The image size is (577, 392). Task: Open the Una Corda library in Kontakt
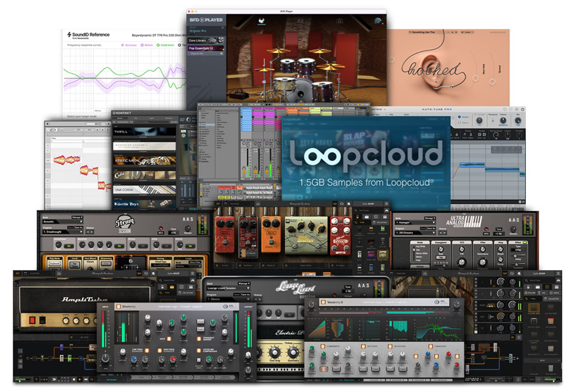(x=144, y=190)
